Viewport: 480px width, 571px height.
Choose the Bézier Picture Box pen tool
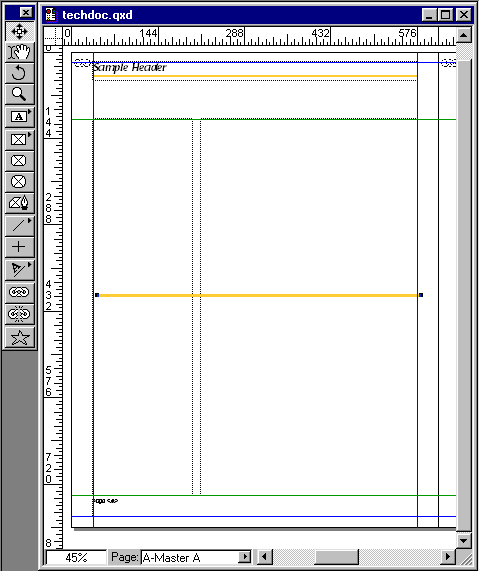tap(19, 203)
